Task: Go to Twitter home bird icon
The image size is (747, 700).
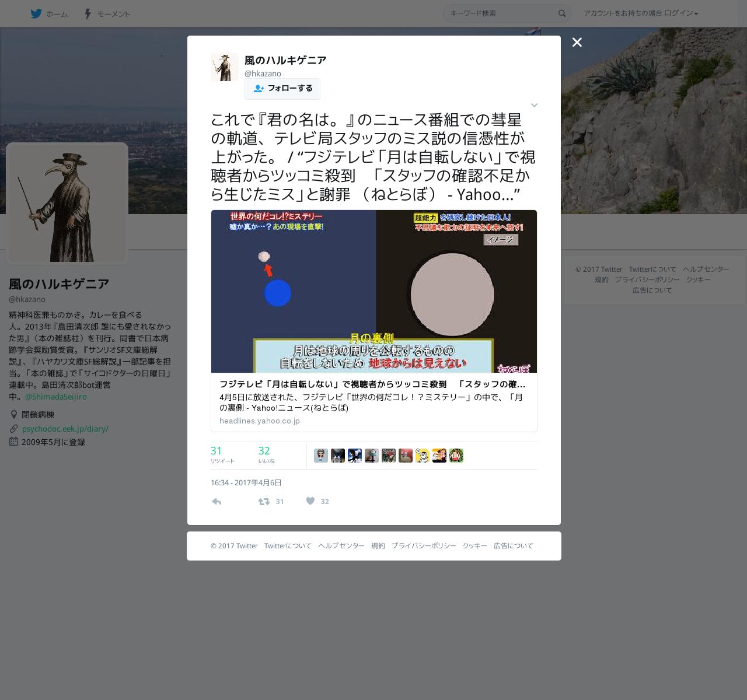Action: pyautogui.click(x=36, y=13)
